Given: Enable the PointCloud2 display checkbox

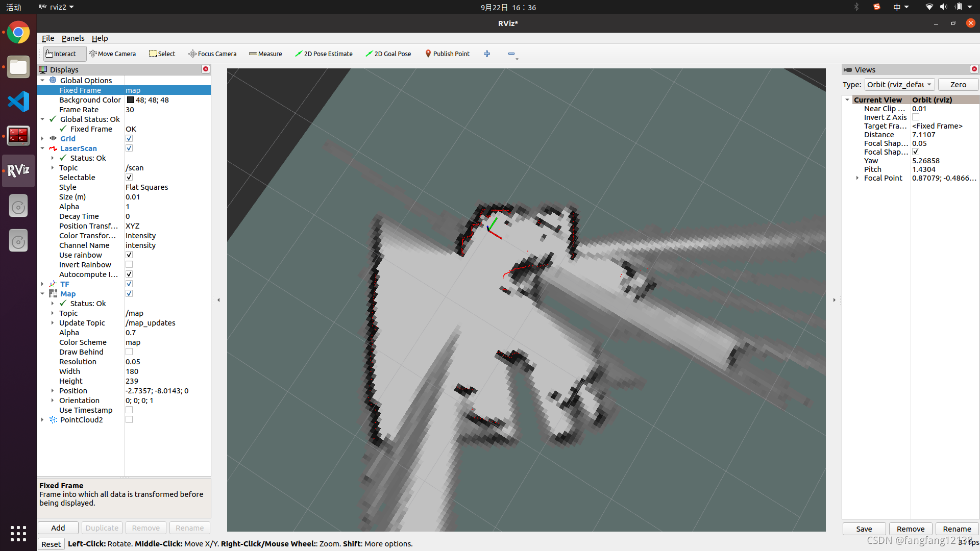Looking at the screenshot, I should pyautogui.click(x=129, y=420).
